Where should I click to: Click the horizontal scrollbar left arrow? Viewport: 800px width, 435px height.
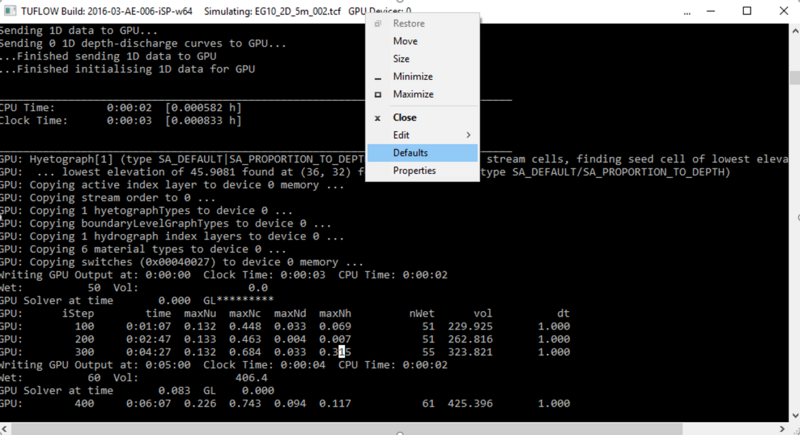tap(5, 429)
